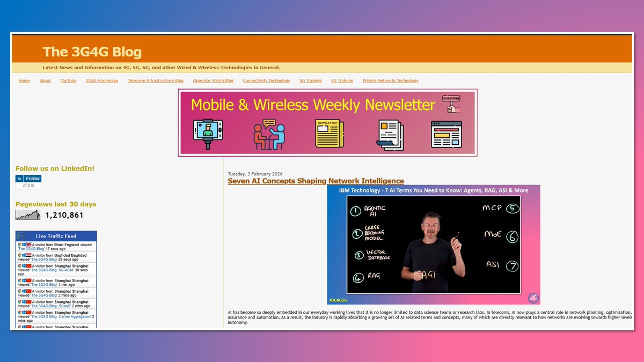
Task: Click the UK flag icon for Ilford visitor
Action: [28, 245]
